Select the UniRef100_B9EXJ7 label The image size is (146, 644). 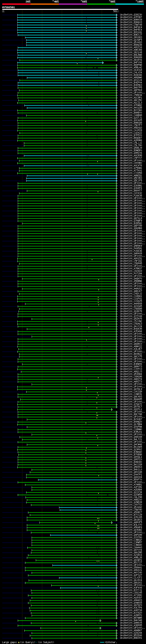(131, 35)
